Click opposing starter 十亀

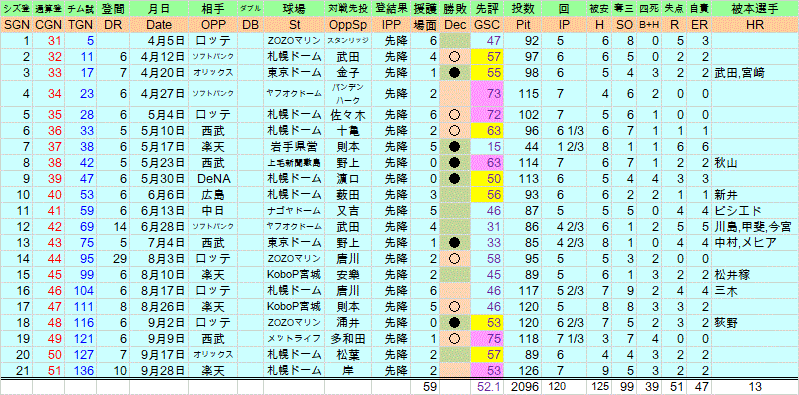(x=348, y=131)
